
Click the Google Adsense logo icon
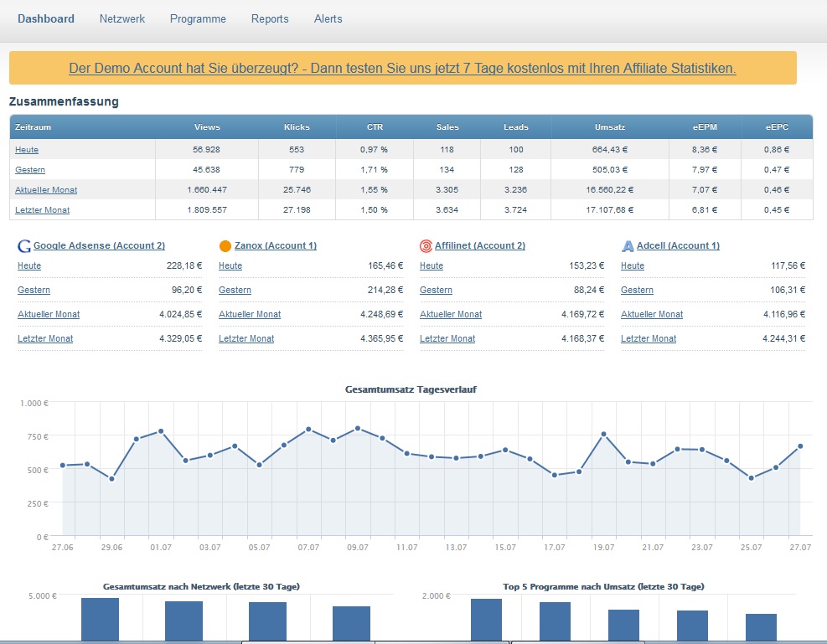pos(24,246)
